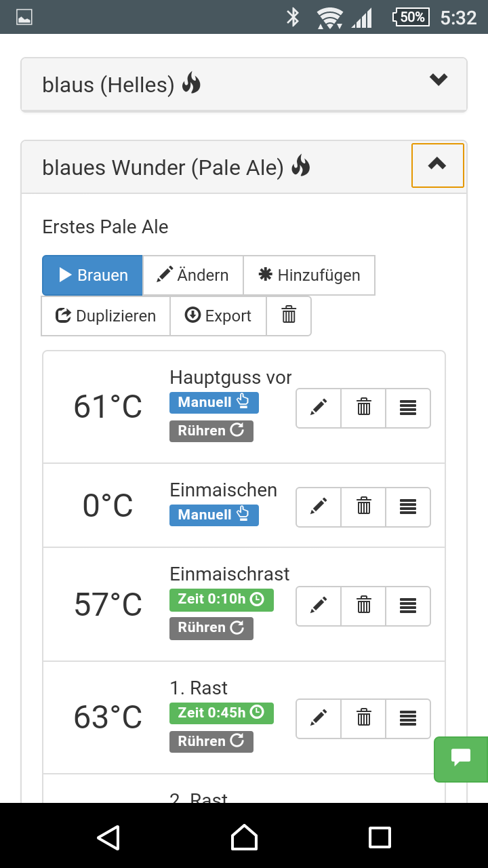Screen dimensions: 488x868
Task: Edit the Einmaischen step
Action: (319, 507)
